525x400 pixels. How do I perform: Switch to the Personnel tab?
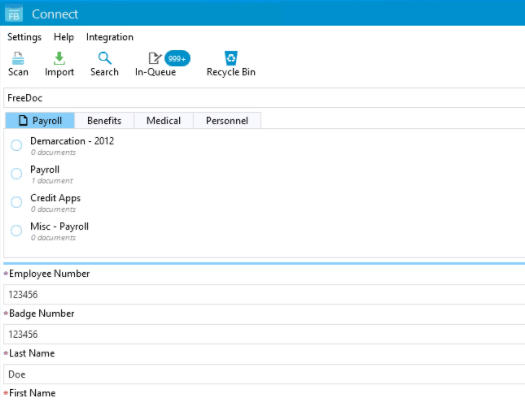[227, 121]
